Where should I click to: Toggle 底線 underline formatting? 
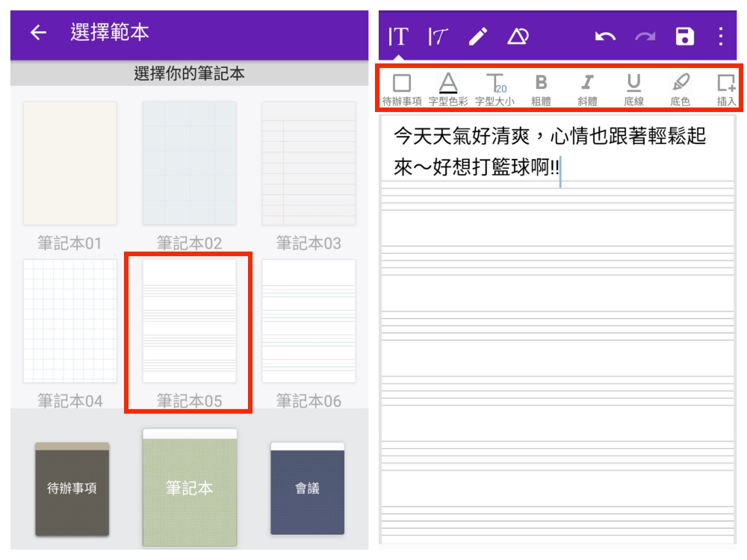point(633,89)
